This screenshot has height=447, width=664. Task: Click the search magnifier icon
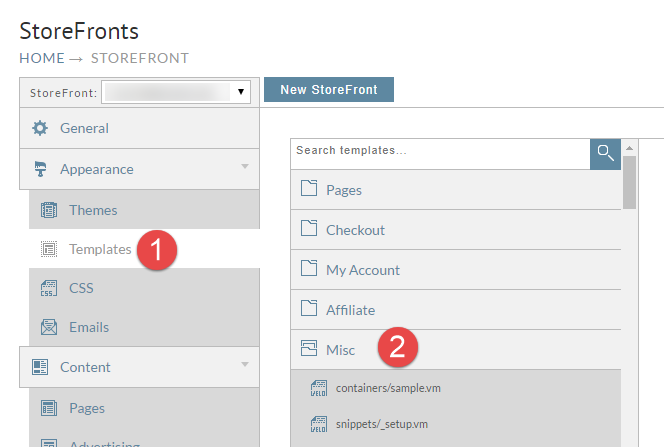[605, 154]
